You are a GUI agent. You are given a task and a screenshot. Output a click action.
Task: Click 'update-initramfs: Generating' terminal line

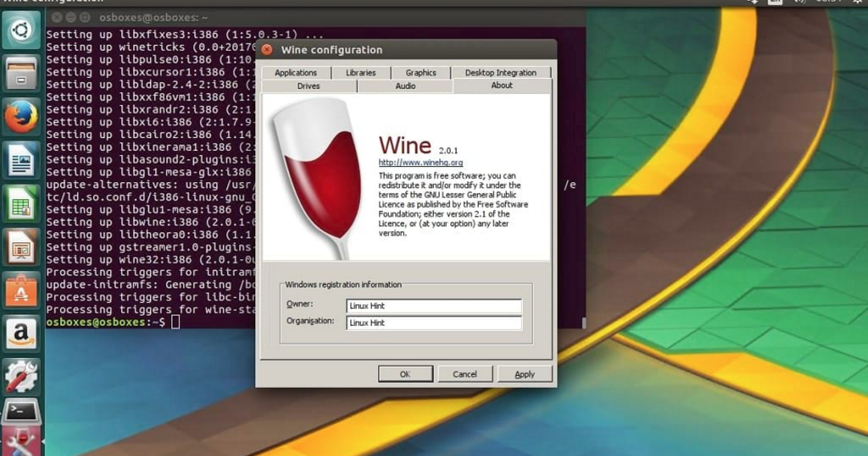click(x=149, y=284)
